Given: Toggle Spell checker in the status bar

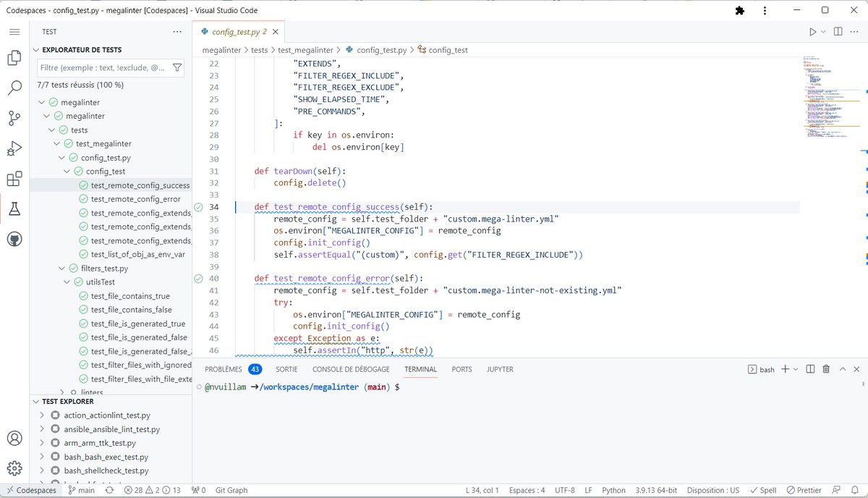Looking at the screenshot, I should pyautogui.click(x=763, y=490).
